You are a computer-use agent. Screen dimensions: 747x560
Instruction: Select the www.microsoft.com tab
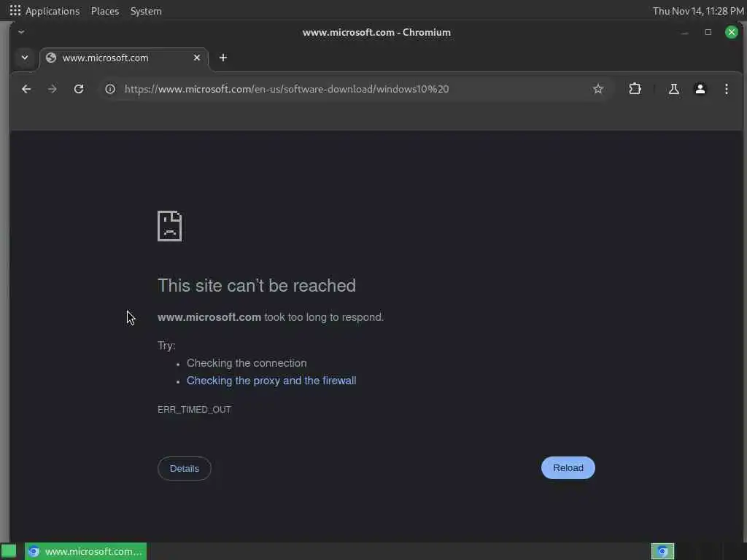[124, 58]
